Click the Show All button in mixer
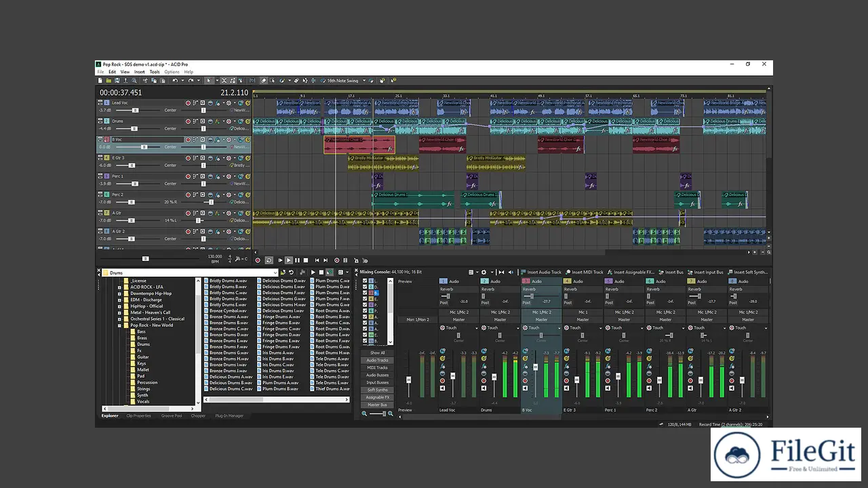Screen dimensions: 868x488 coord(377,353)
